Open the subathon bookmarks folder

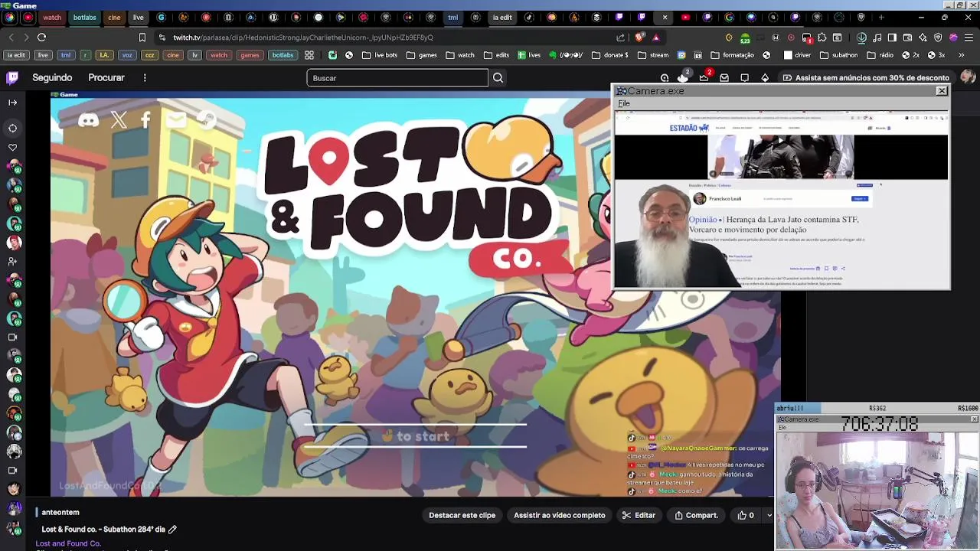[x=838, y=55]
